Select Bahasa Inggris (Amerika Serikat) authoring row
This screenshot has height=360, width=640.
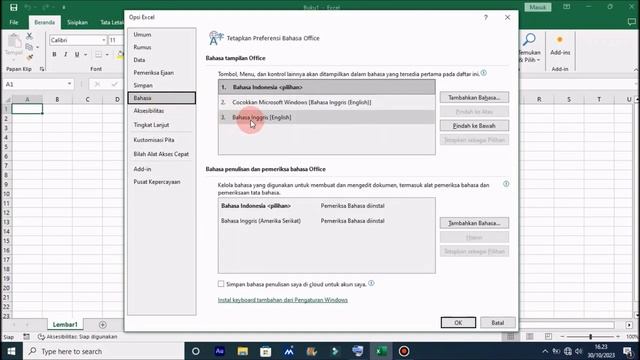[327, 221]
